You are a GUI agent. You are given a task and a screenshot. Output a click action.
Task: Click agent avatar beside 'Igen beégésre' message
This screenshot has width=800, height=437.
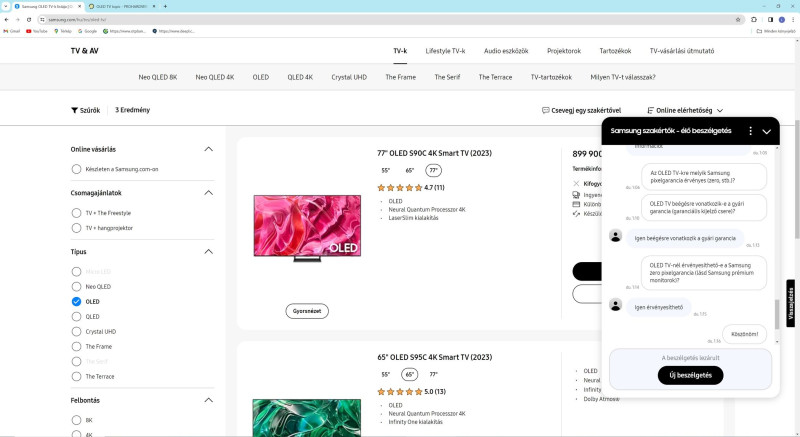point(615,236)
